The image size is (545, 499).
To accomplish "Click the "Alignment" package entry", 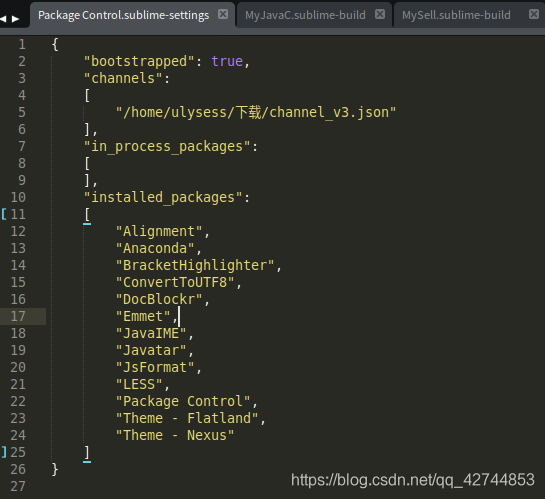I will pos(159,231).
